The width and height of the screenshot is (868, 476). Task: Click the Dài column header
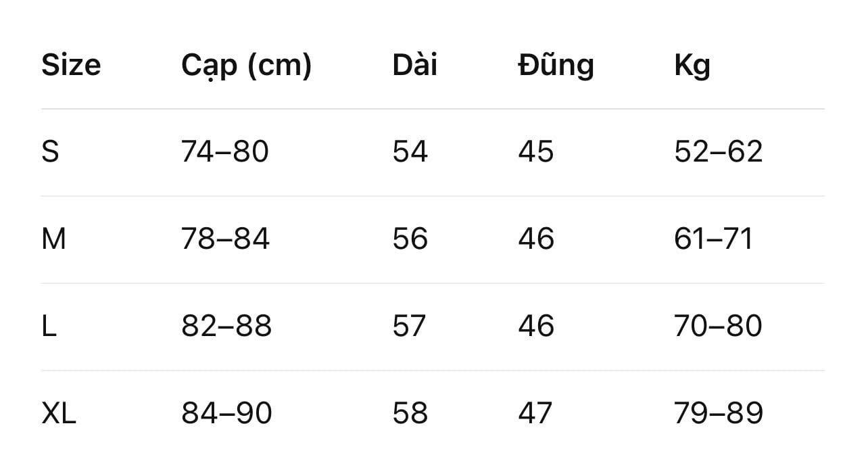[x=414, y=65]
